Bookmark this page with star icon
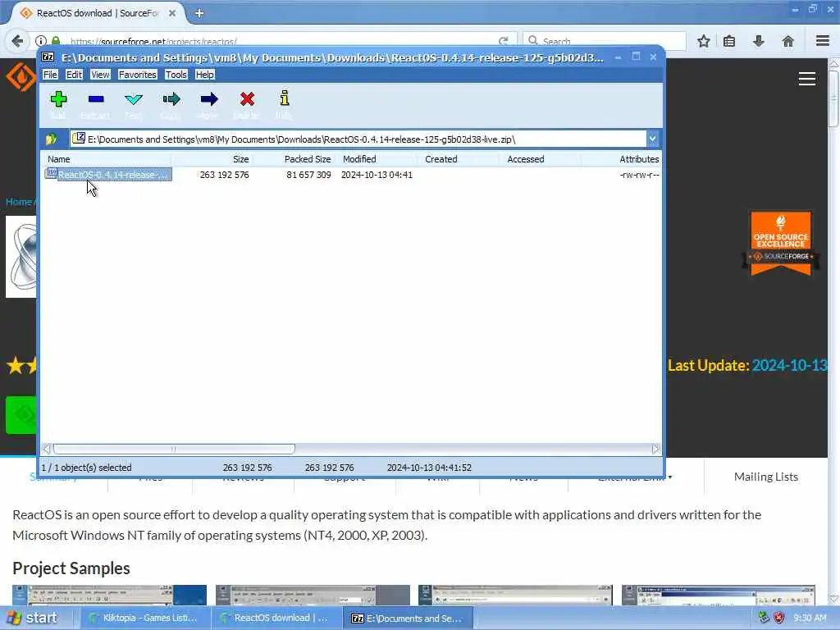Image resolution: width=840 pixels, height=630 pixels. click(703, 41)
